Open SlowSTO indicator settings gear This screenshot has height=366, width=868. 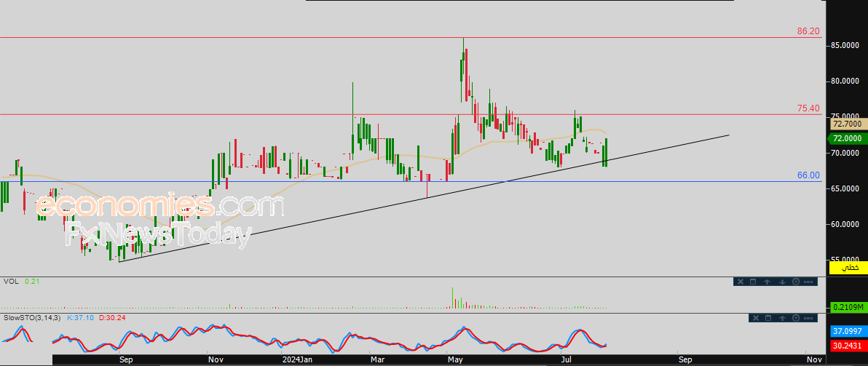click(795, 318)
